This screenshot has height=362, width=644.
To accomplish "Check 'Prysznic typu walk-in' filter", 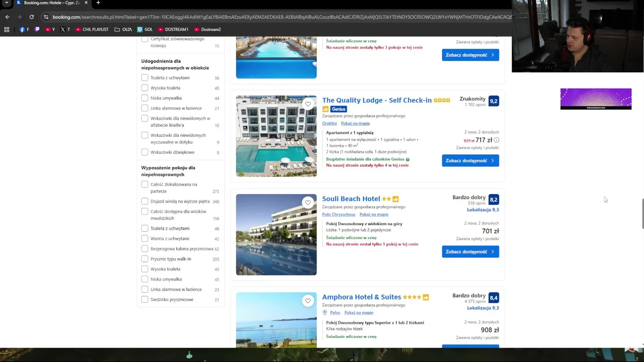I will tap(145, 259).
